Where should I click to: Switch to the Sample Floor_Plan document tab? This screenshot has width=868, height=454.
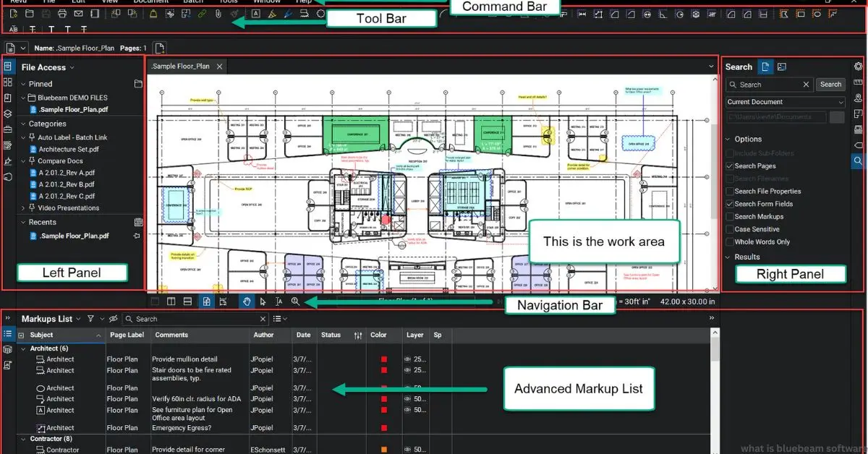(181, 66)
